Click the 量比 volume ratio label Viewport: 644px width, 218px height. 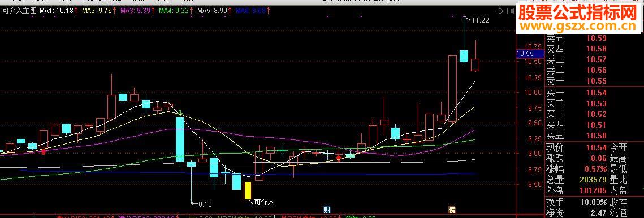tap(618, 180)
